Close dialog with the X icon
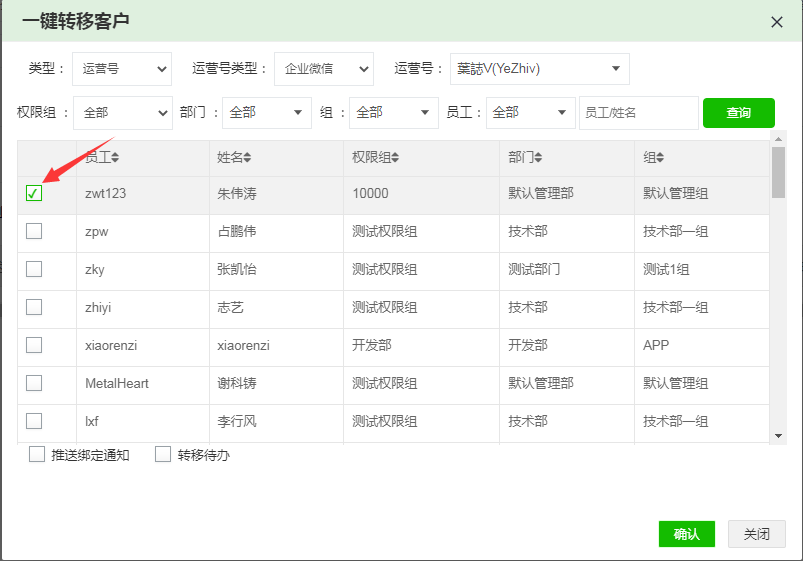Viewport: 803px width, 561px height. (x=776, y=21)
